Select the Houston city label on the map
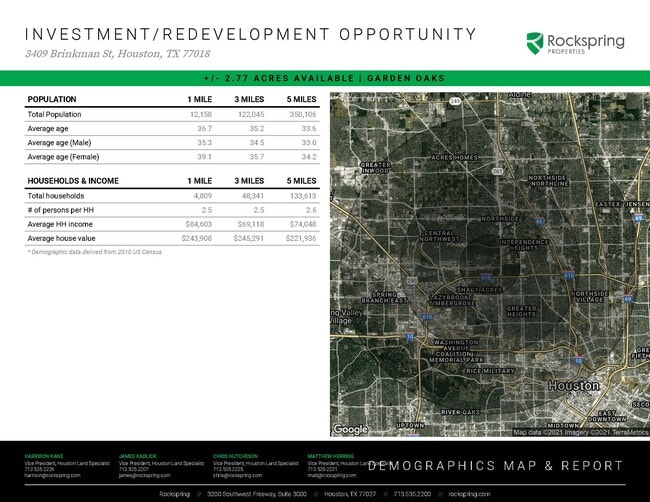Viewport: 650px width, 502px height. 573,385
